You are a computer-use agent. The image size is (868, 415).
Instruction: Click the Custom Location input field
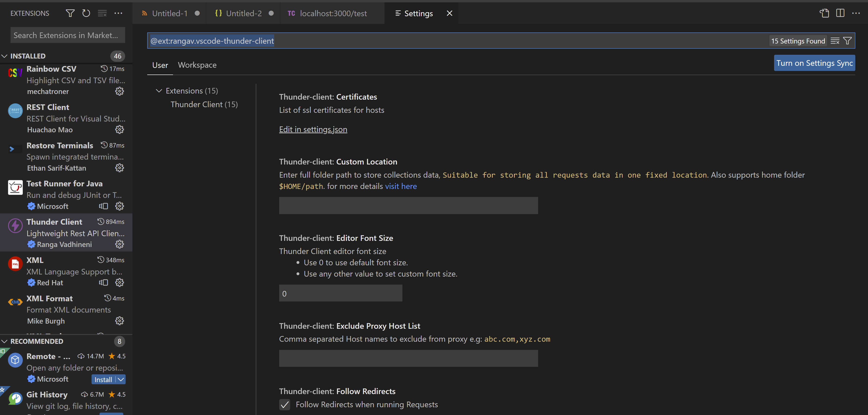click(x=408, y=205)
